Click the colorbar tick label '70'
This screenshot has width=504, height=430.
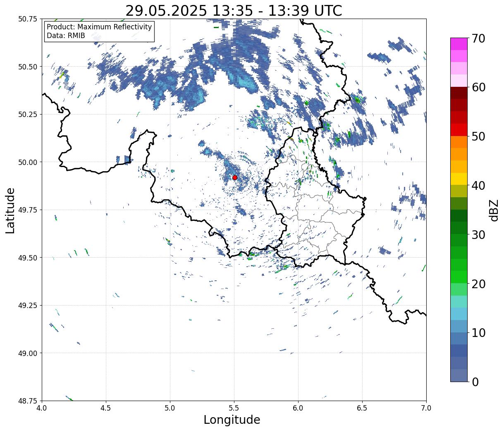pos(478,38)
